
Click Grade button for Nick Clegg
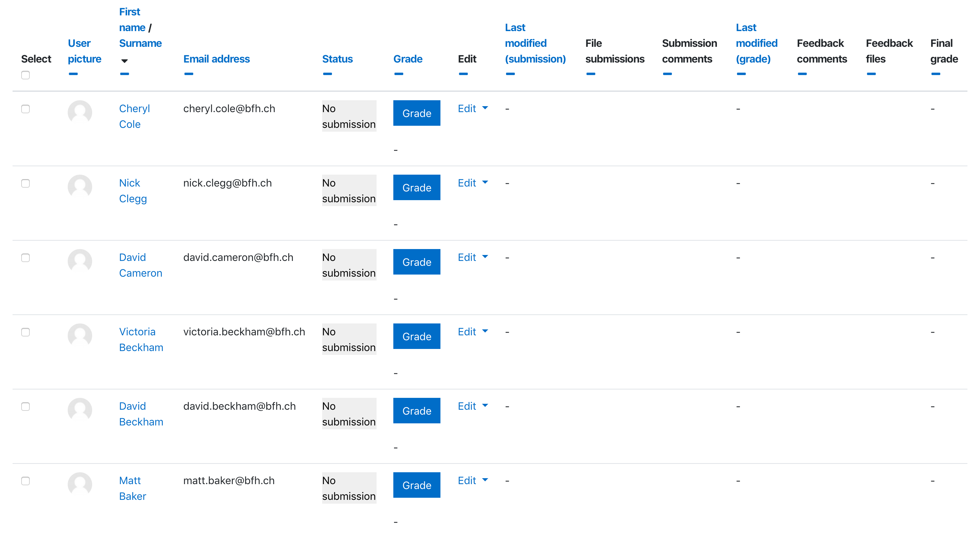(417, 187)
